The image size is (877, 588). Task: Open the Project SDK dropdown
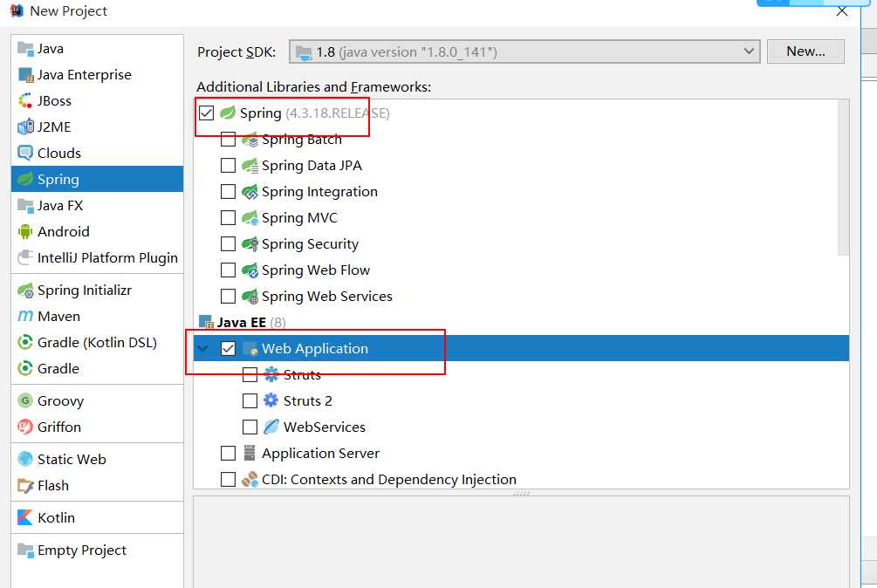click(524, 52)
